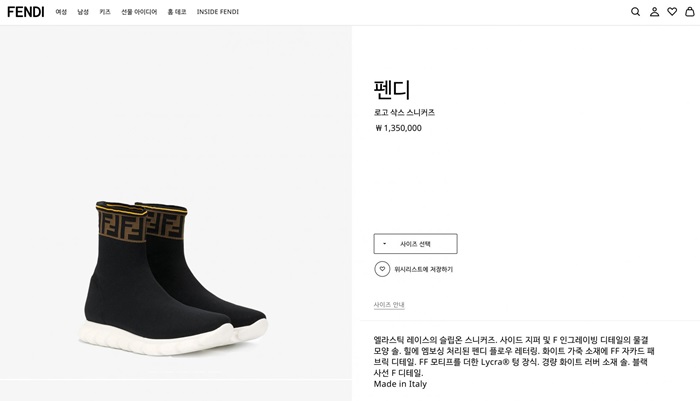Open the 여성 menu
700x401 pixels.
(61, 12)
